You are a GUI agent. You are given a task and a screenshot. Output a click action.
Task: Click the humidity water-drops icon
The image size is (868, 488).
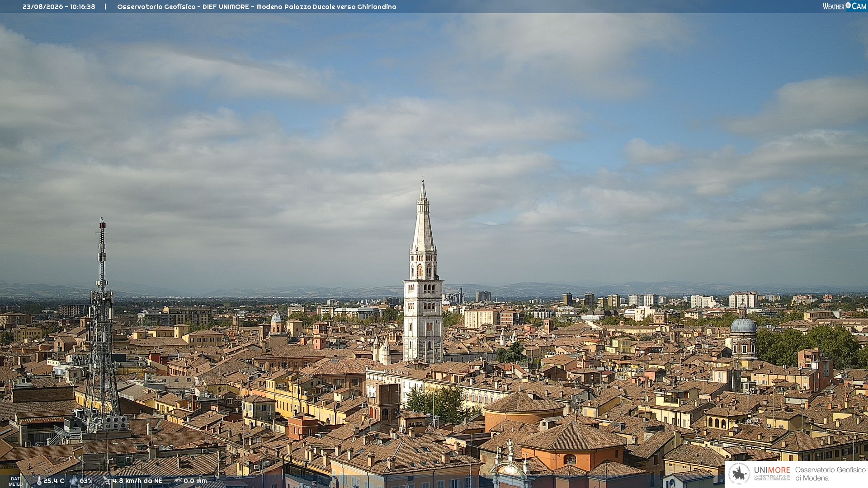pyautogui.click(x=74, y=481)
